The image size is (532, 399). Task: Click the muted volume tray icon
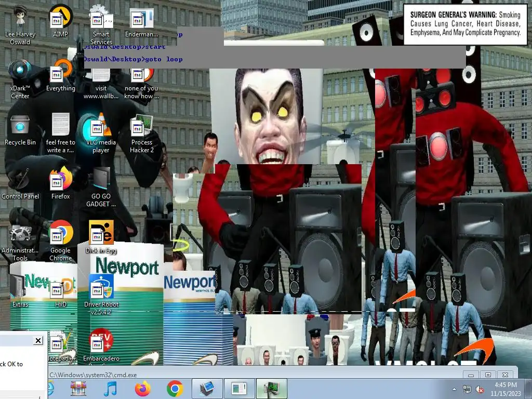pyautogui.click(x=480, y=389)
